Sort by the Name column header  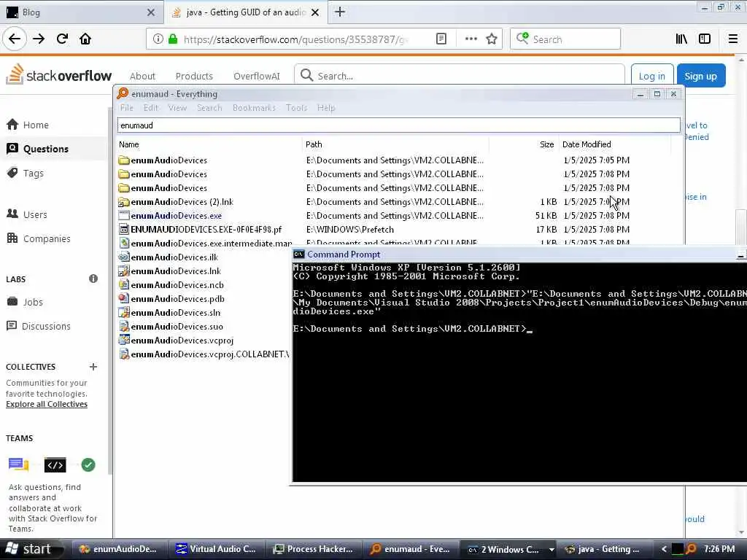coord(209,144)
